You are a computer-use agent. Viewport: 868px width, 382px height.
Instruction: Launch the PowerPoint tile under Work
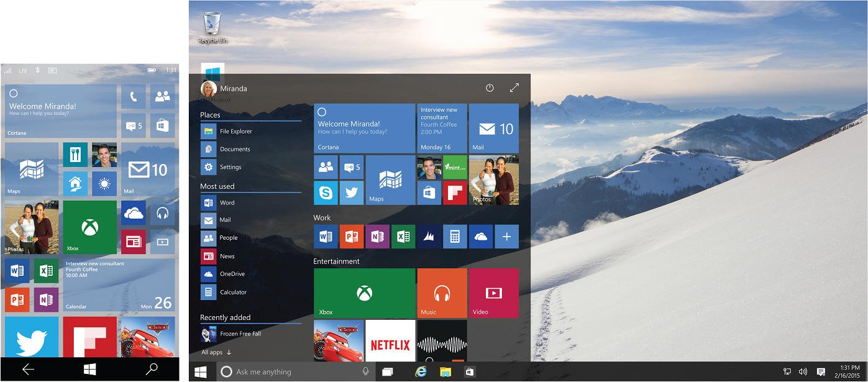pos(351,237)
